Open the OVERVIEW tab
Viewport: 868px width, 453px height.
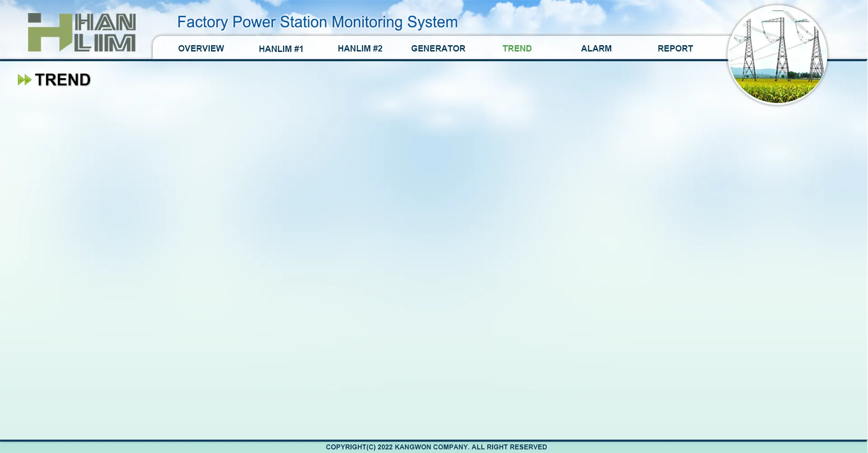(201, 48)
